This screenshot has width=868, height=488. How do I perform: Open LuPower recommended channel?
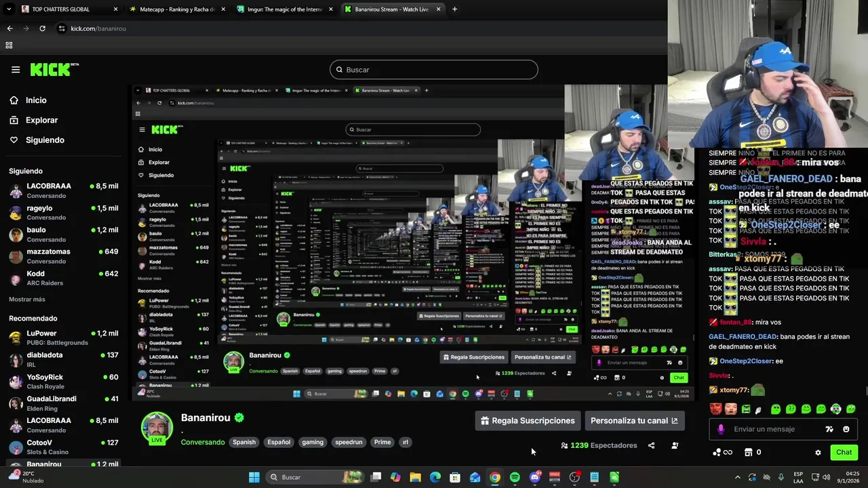coord(64,338)
